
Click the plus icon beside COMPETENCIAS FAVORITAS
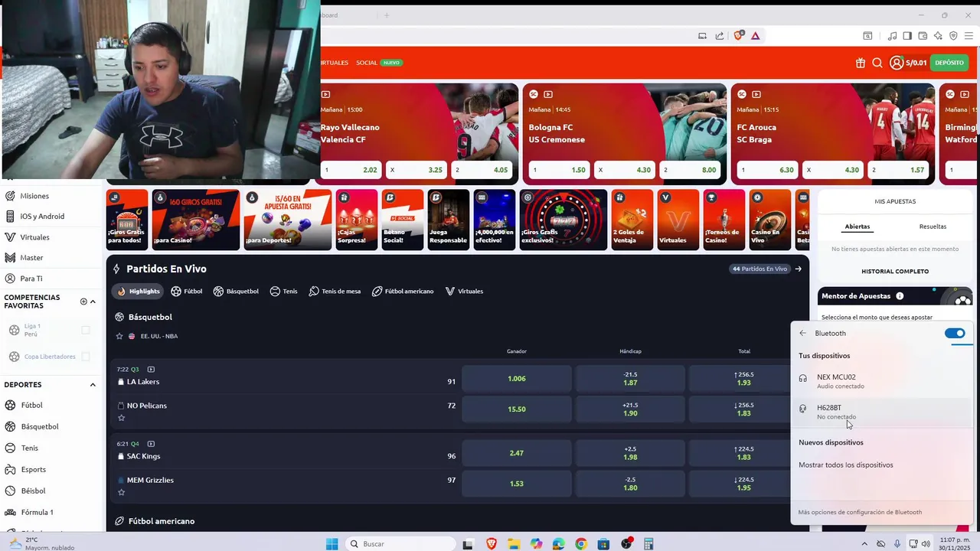(83, 302)
